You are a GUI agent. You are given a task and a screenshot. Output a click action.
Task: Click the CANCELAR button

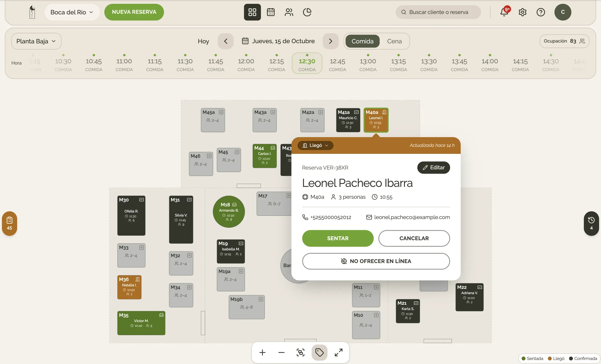[414, 238]
